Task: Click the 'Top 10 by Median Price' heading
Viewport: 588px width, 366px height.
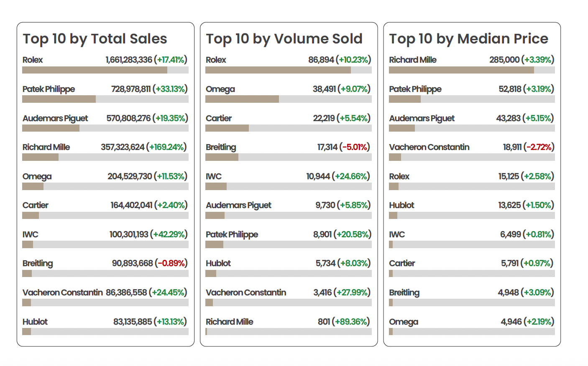Action: pos(468,39)
